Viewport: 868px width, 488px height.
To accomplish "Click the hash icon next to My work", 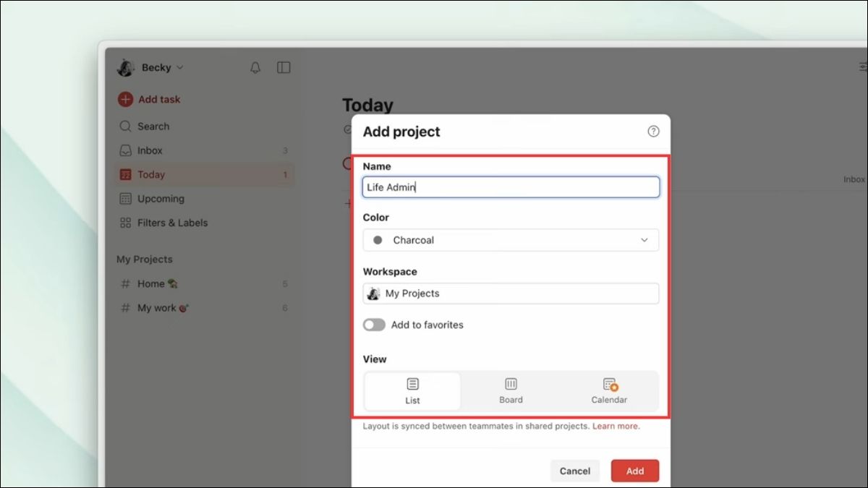I will tap(126, 308).
